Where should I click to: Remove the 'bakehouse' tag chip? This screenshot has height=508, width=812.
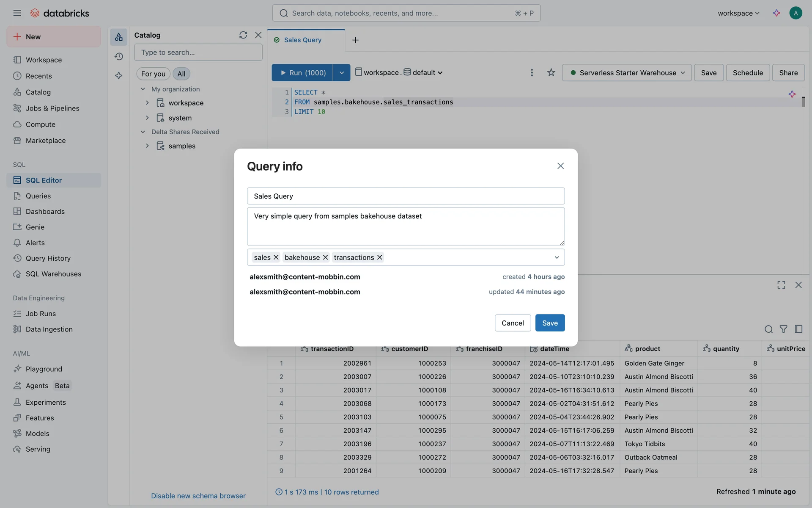(x=325, y=257)
